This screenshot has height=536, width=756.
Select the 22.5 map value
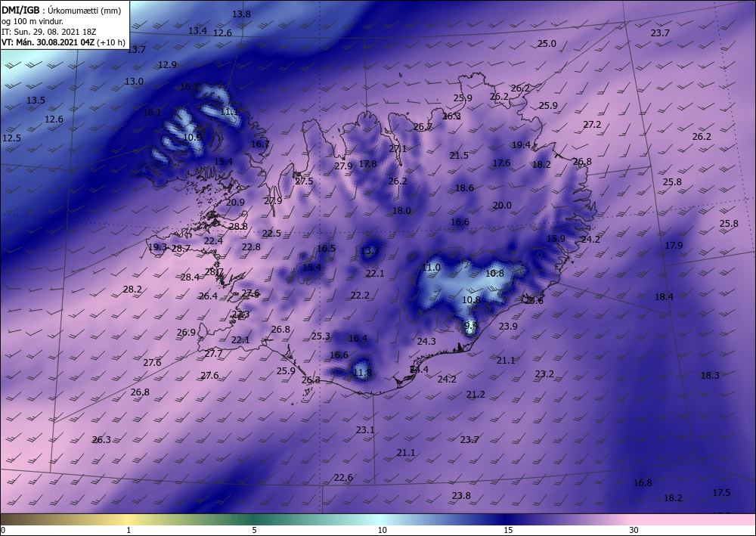[271, 234]
